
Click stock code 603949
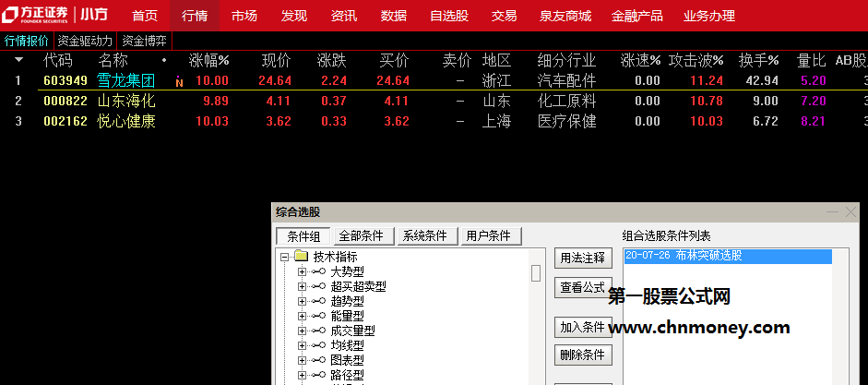[x=65, y=81]
